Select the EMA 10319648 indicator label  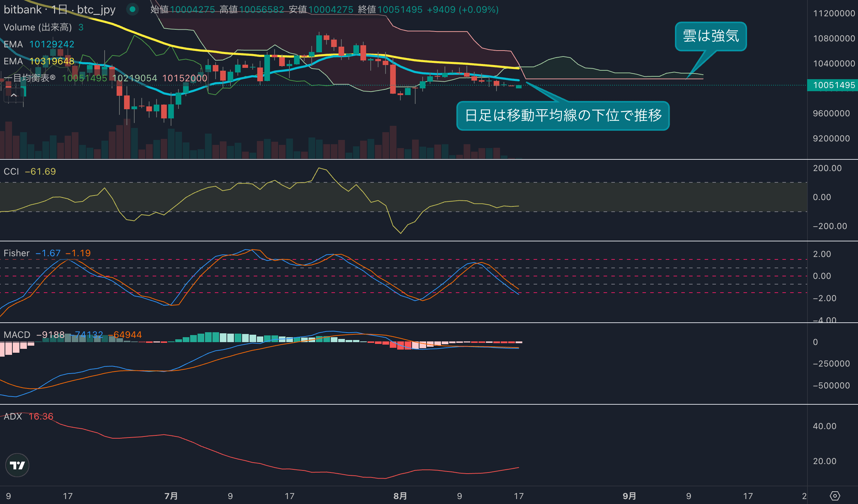point(39,61)
